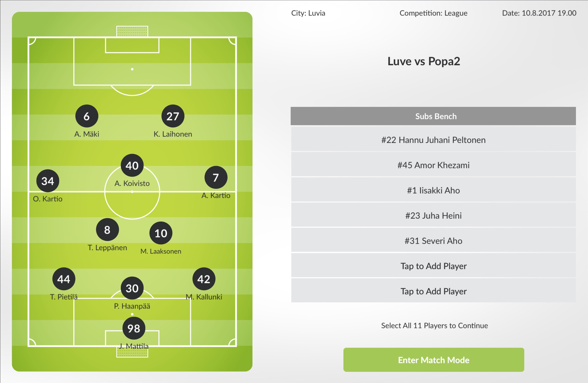
Task: Select defender 44 T. Pietilä
Action: 64,279
